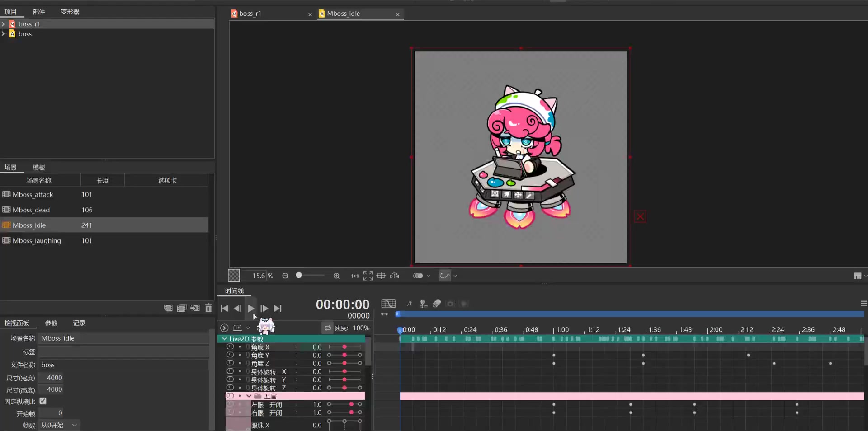The image size is (868, 431).
Task: Click the canvas zoom slider handle
Action: click(x=299, y=276)
